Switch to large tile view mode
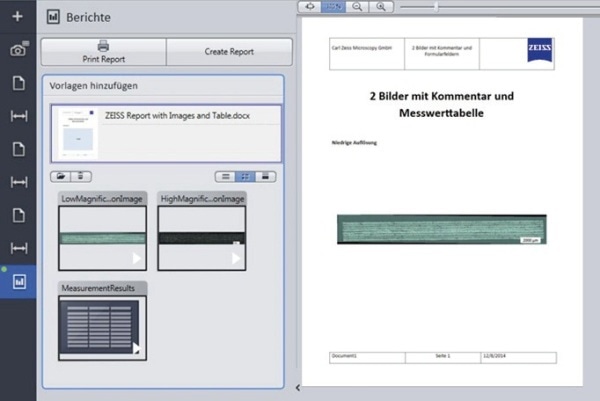600x401 pixels. tap(265, 176)
